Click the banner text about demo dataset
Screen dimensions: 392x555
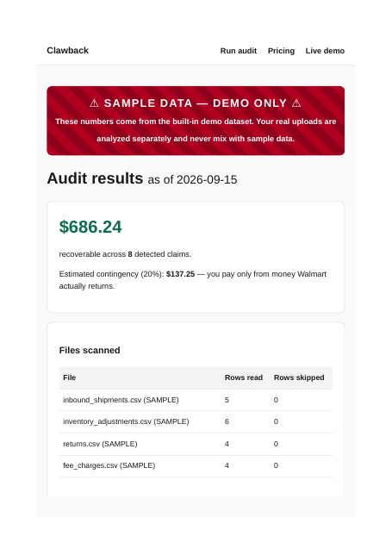click(x=196, y=130)
